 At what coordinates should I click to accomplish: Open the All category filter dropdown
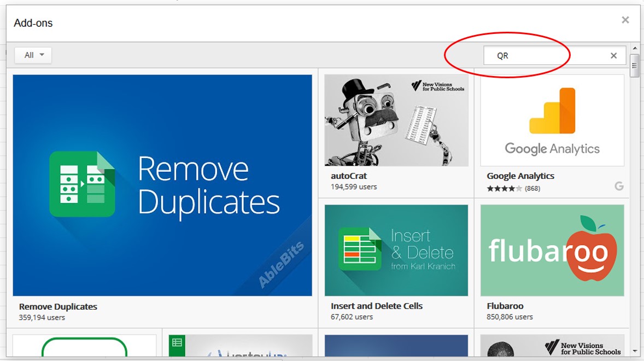click(33, 55)
